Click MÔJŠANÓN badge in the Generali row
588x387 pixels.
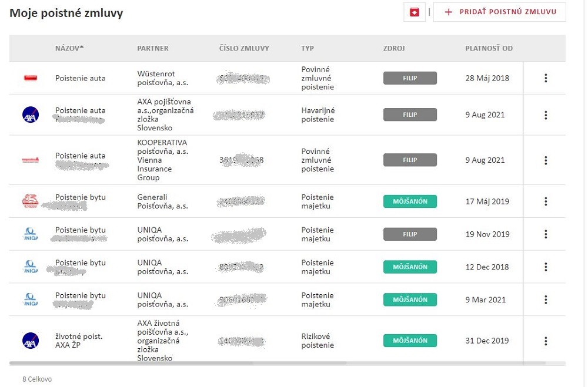(x=410, y=201)
